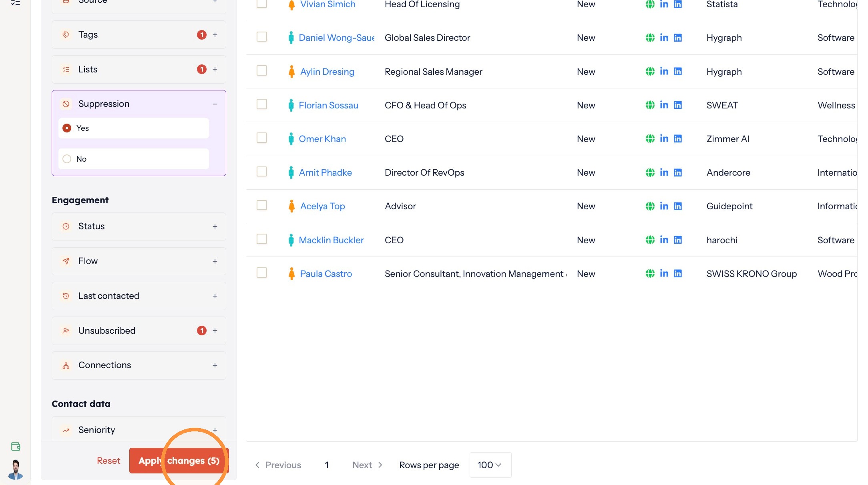The width and height of the screenshot is (868, 485).
Task: Tick the checkbox for Amit Phadke
Action: pos(262,172)
